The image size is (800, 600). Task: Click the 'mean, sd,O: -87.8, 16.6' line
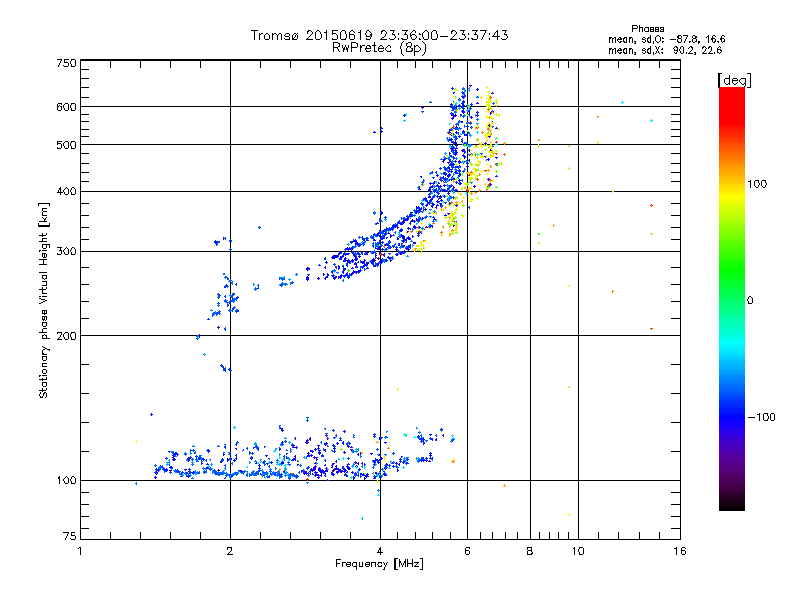point(666,40)
